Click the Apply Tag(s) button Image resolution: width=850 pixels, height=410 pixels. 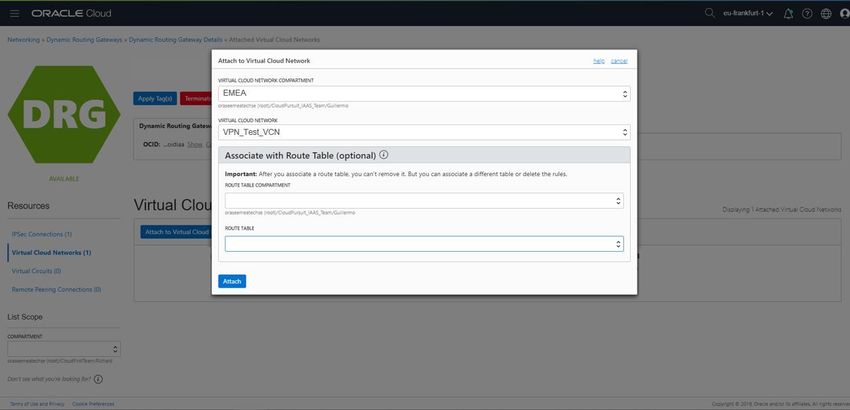(x=155, y=99)
